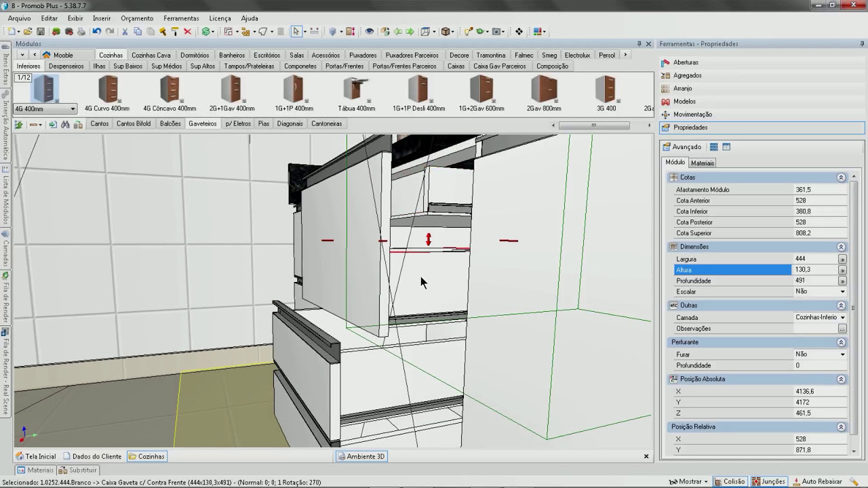This screenshot has width=868, height=488.
Task: Click the New project icon in toolbar
Action: pos(13,31)
